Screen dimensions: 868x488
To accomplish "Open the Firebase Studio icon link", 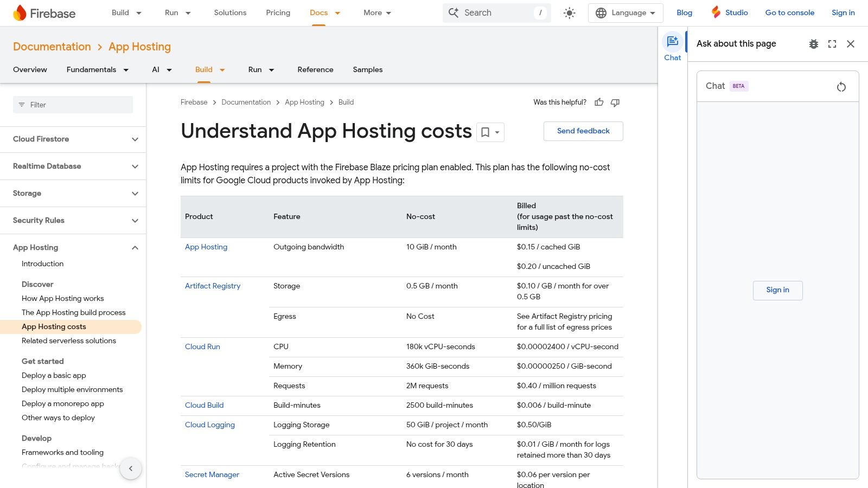I will point(716,12).
